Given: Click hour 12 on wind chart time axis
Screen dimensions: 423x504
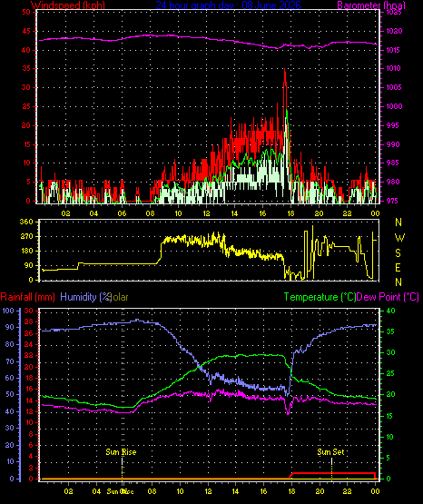Looking at the screenshot, I should click(206, 213).
